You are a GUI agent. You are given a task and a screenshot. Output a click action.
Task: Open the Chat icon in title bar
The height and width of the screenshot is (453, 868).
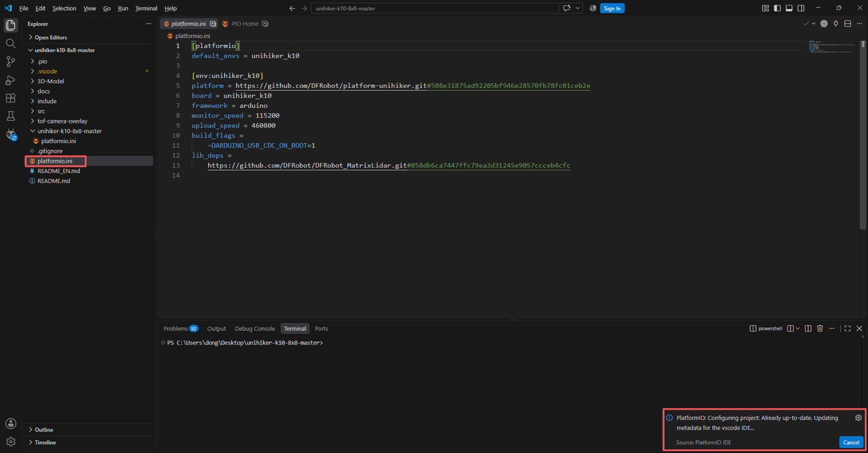coord(566,8)
